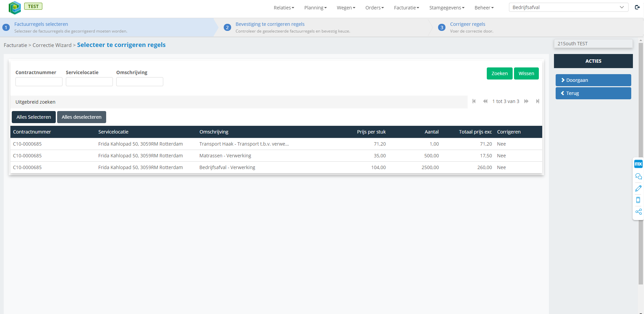
Task: Click price 71,20 per stuk cell
Action: point(380,144)
